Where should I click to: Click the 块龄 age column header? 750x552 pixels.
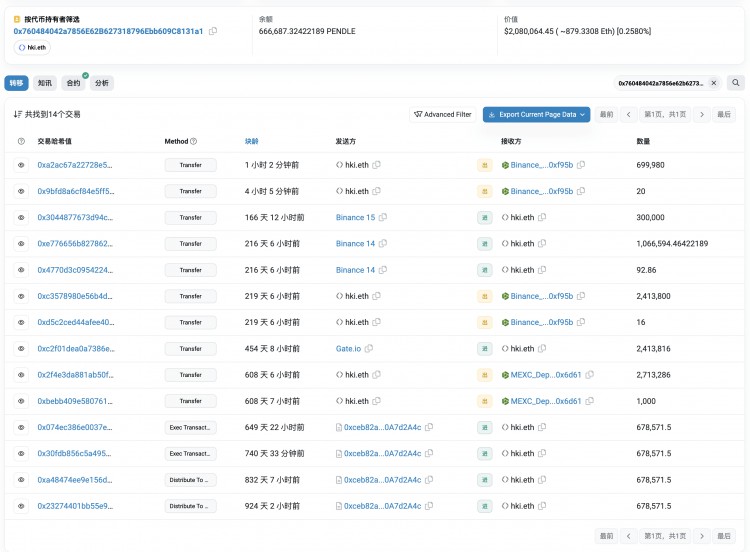(x=252, y=142)
